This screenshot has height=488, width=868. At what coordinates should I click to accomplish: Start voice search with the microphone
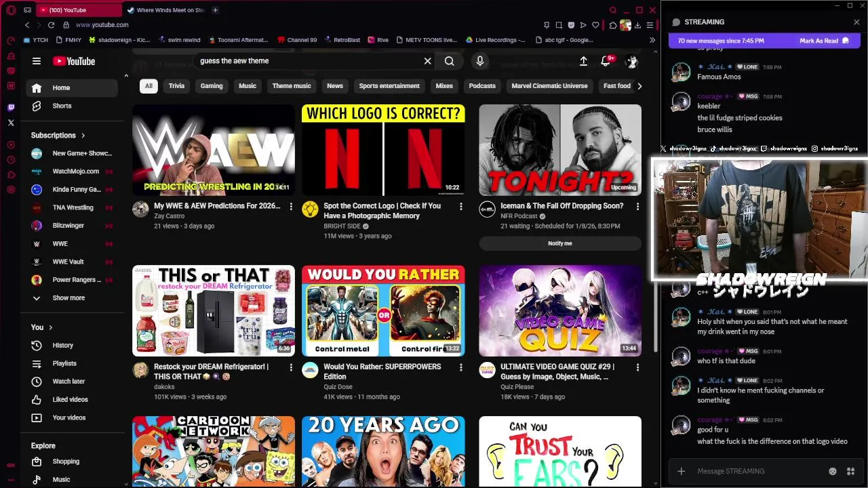pyautogui.click(x=479, y=61)
